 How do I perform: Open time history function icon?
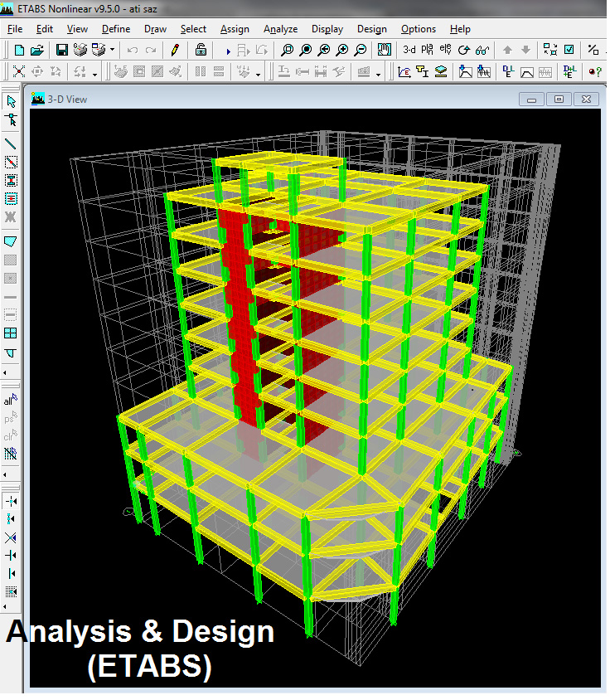pyautogui.click(x=484, y=71)
